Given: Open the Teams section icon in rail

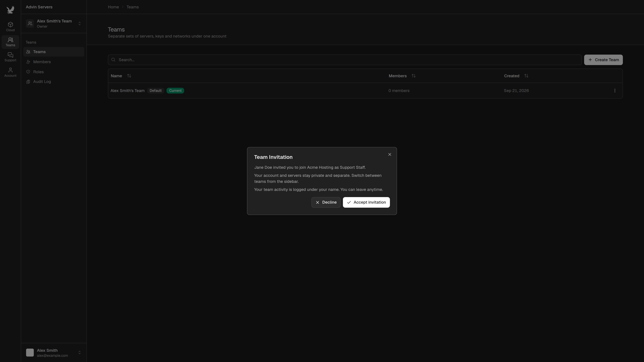Looking at the screenshot, I should [10, 42].
